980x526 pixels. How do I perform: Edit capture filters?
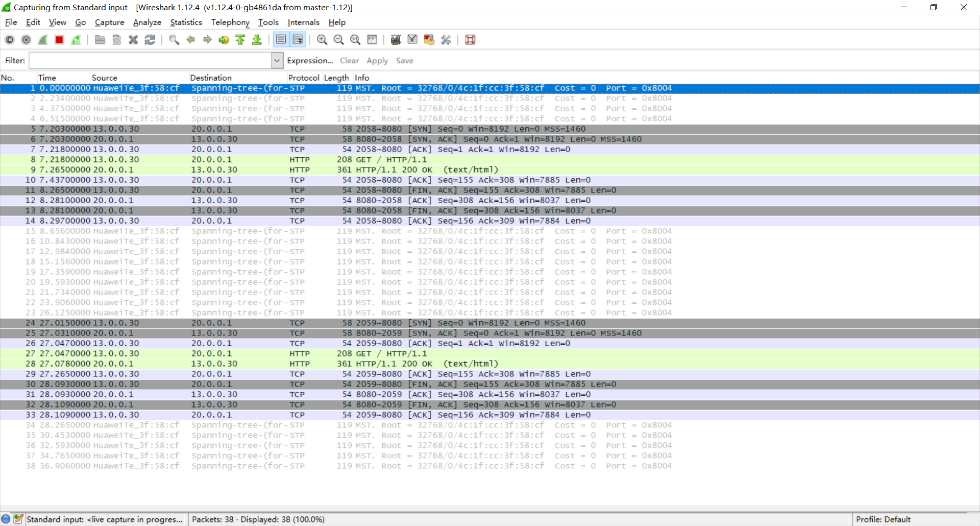(396, 40)
